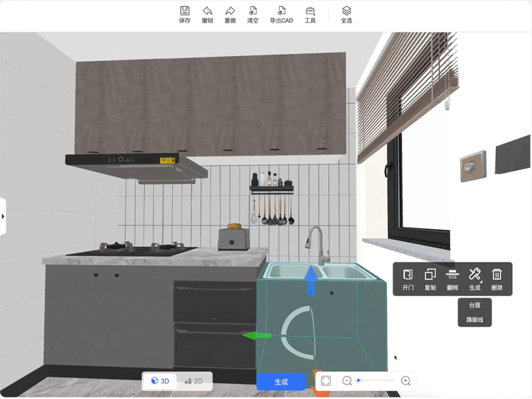This screenshot has height=399, width=532.
Task: Clear the scene with 清空 icon
Action: tap(253, 15)
